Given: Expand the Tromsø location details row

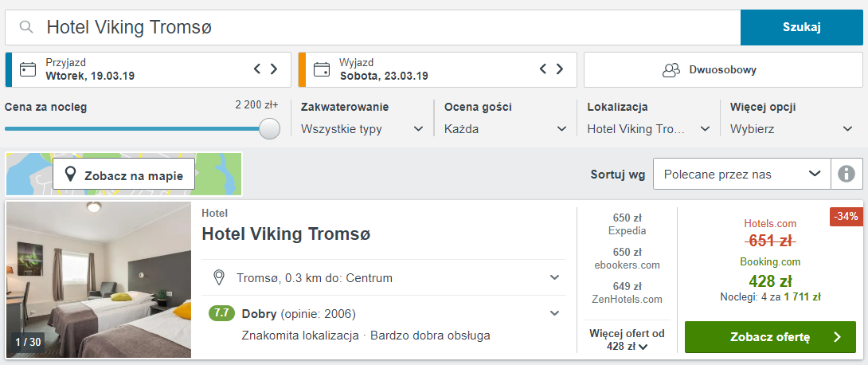Looking at the screenshot, I should [x=384, y=277].
